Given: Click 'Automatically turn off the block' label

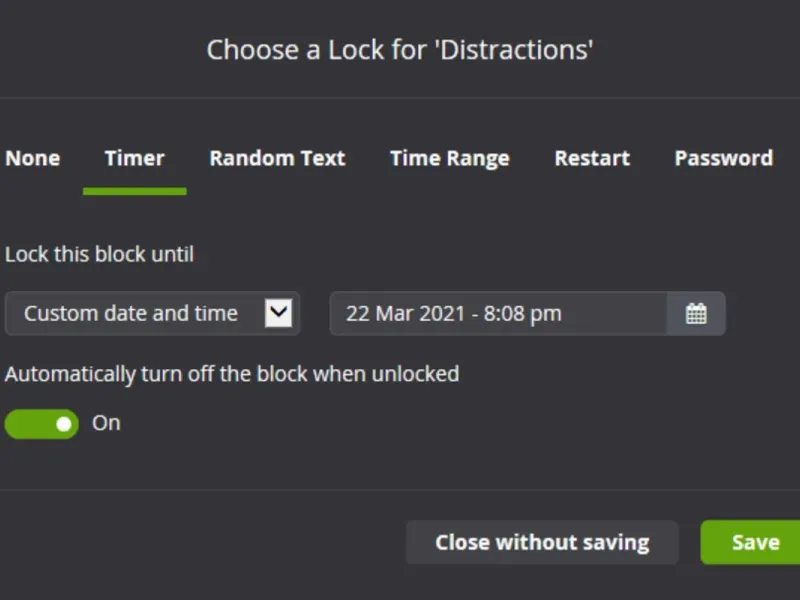Looking at the screenshot, I should pyautogui.click(x=232, y=374).
